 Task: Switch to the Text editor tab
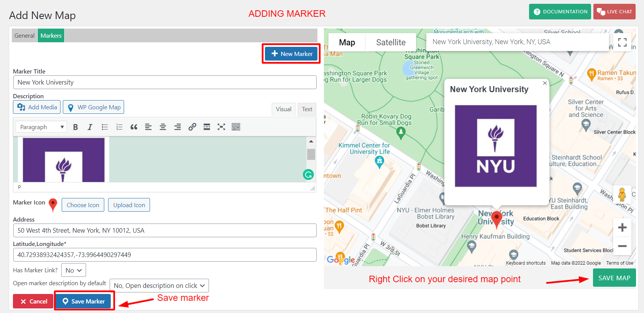(307, 109)
